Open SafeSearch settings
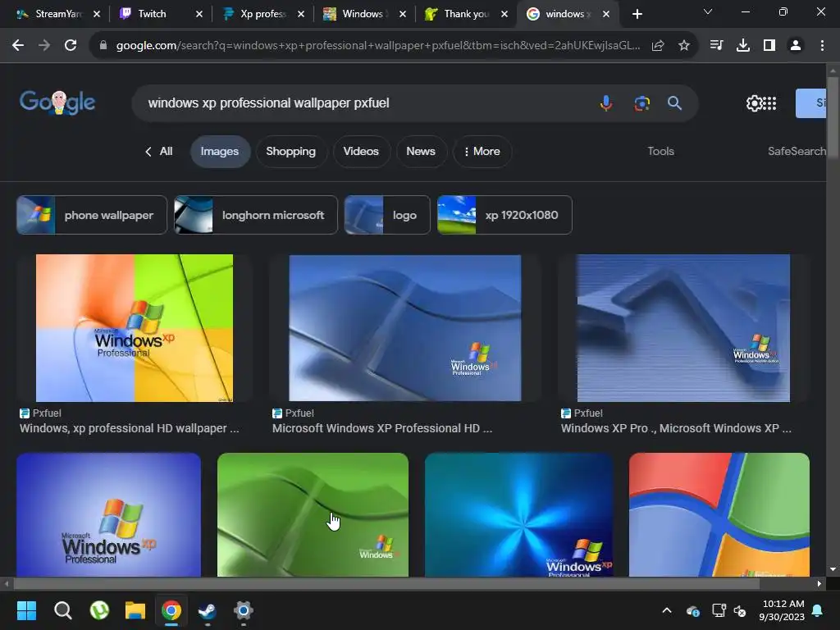 click(x=797, y=151)
